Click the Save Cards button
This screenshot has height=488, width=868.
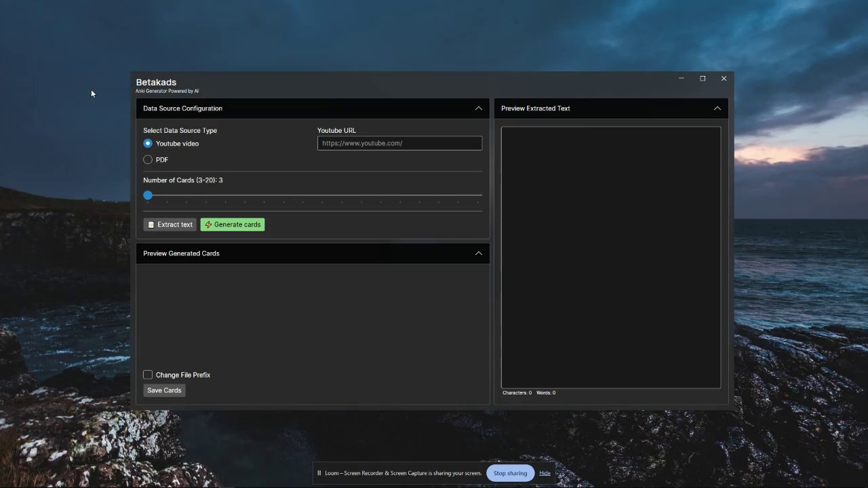(x=164, y=390)
